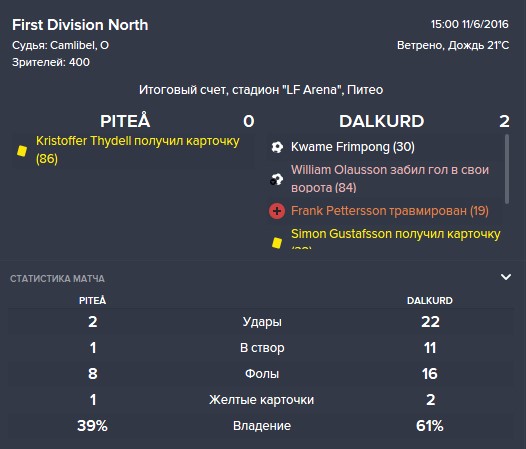Click the Dalkurd events list scrollbar
Image resolution: width=526 pixels, height=449 pixels.
click(507, 169)
